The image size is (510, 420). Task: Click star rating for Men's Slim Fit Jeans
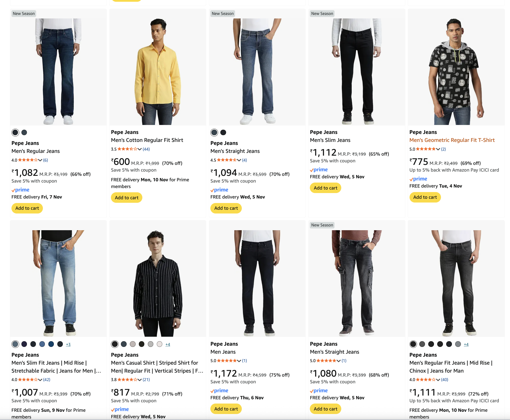pos(28,380)
